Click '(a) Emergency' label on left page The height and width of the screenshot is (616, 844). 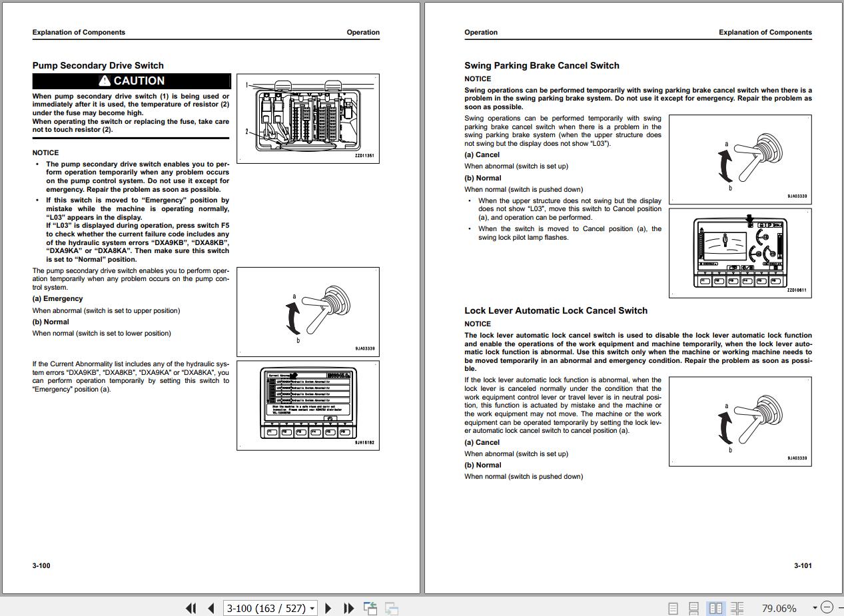click(x=57, y=299)
